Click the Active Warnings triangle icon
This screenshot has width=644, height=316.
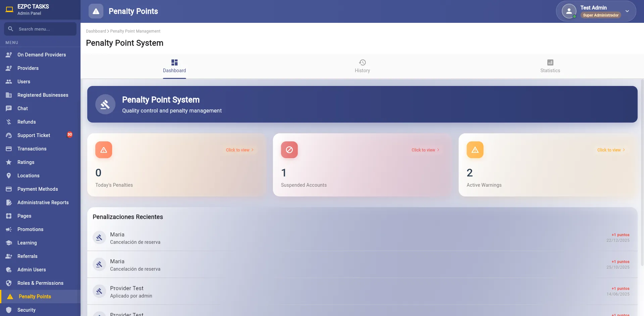tap(475, 150)
